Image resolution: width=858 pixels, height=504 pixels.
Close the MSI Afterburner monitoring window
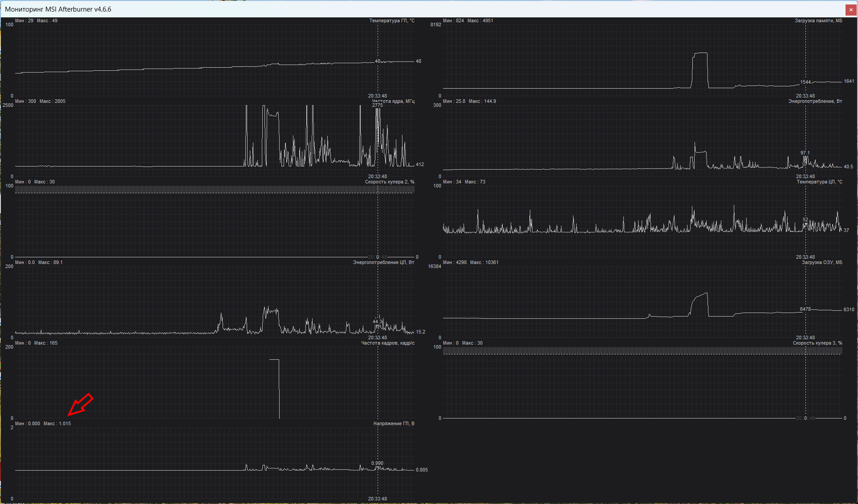point(850,9)
